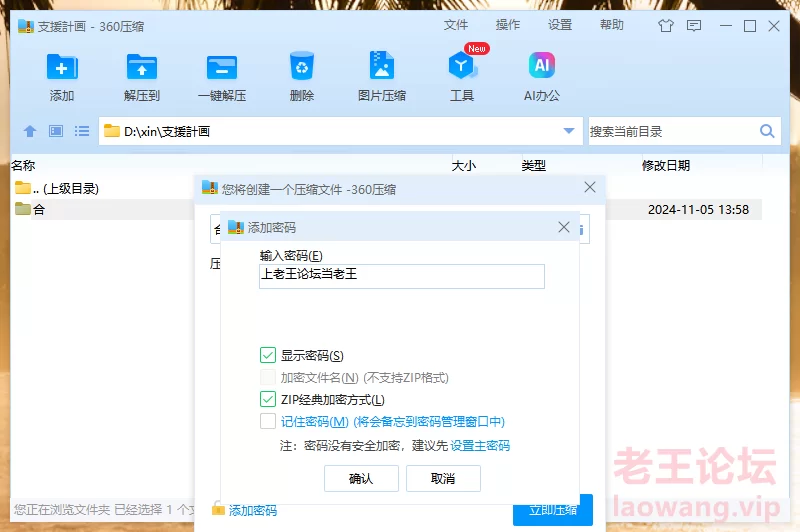Click the 取消 button

(x=443, y=478)
